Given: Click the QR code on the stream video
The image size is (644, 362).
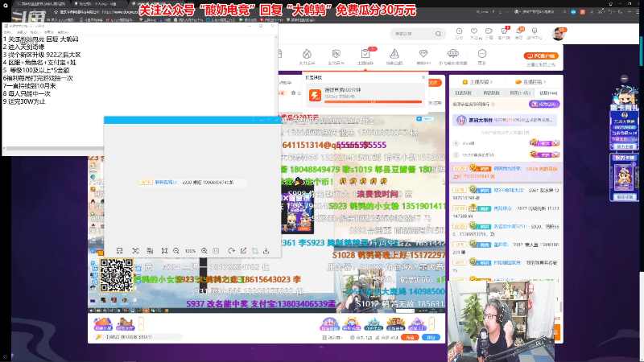Looking at the screenshot, I should tap(116, 275).
